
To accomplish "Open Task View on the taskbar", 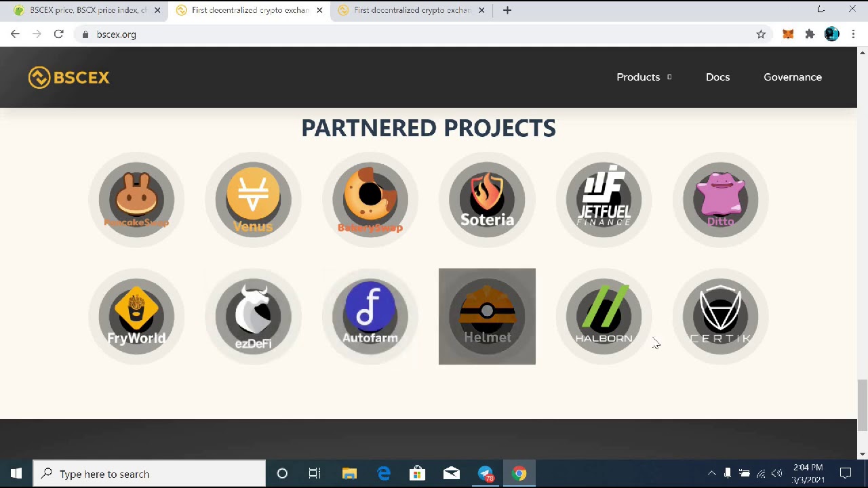I will [x=315, y=474].
